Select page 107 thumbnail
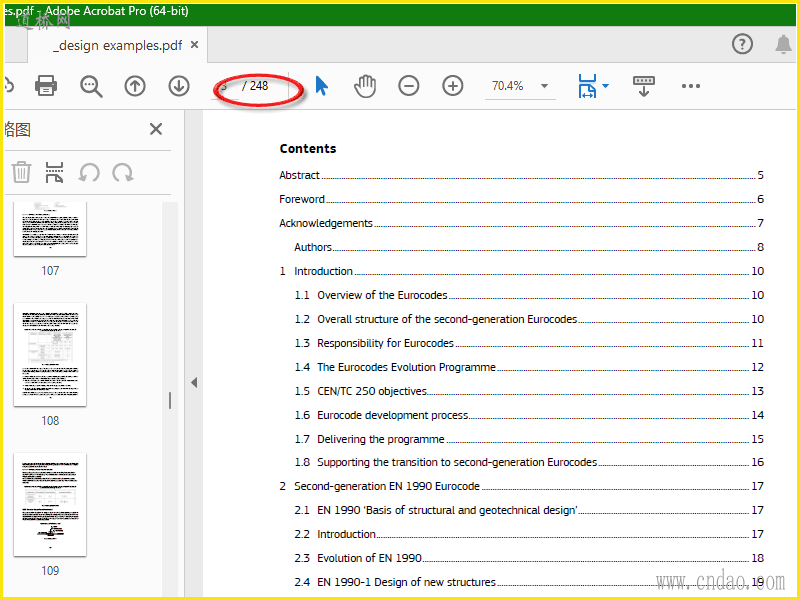This screenshot has height=600, width=800. pos(50,229)
